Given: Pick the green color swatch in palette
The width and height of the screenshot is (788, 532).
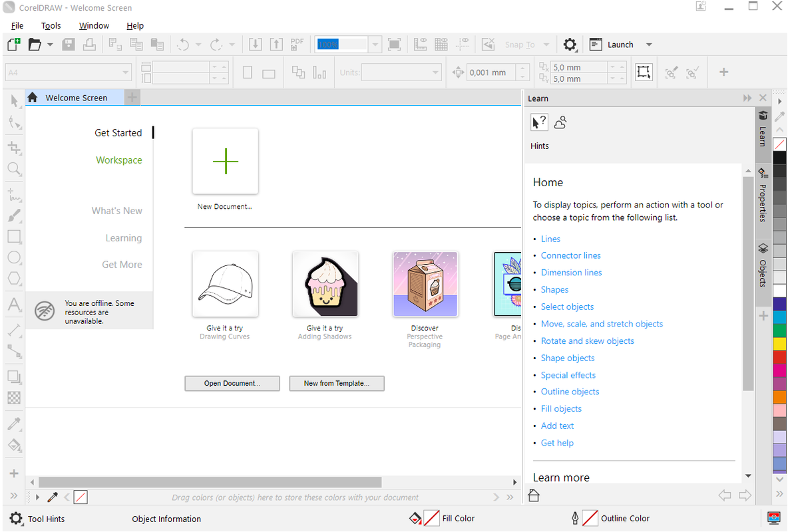Looking at the screenshot, I should 779,331.
